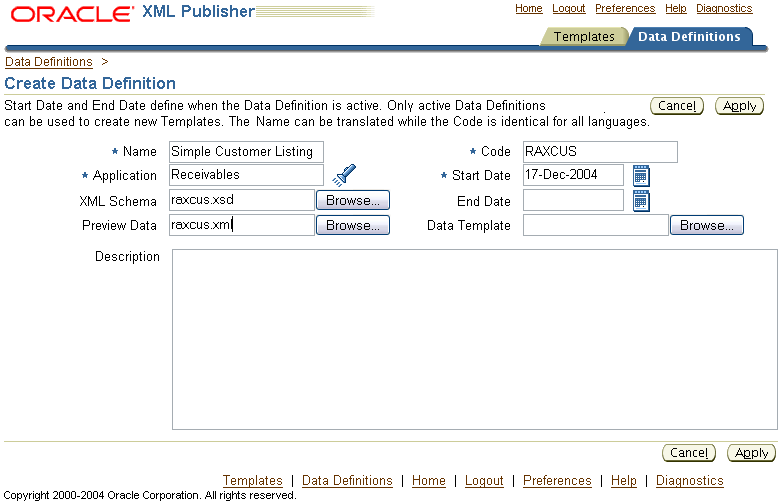
Task: Open the footer Help link
Action: coord(624,481)
